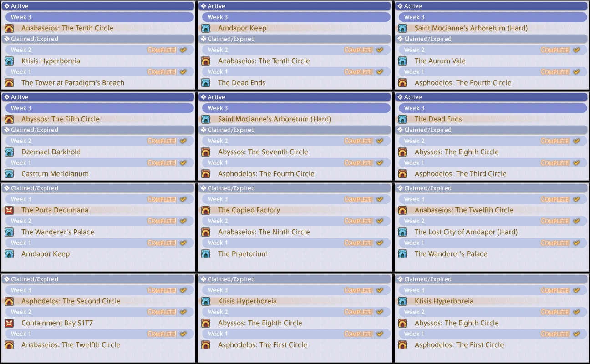Viewport: 590px width, 364px height.
Task: Open The Lost City of Amdapor (Hard) entry
Action: click(x=466, y=232)
